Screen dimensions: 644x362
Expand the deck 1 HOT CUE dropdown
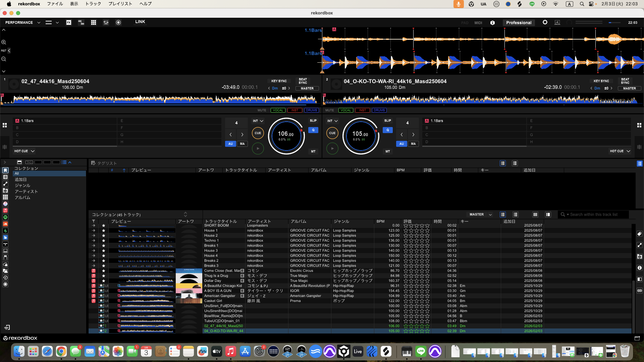pos(24,151)
